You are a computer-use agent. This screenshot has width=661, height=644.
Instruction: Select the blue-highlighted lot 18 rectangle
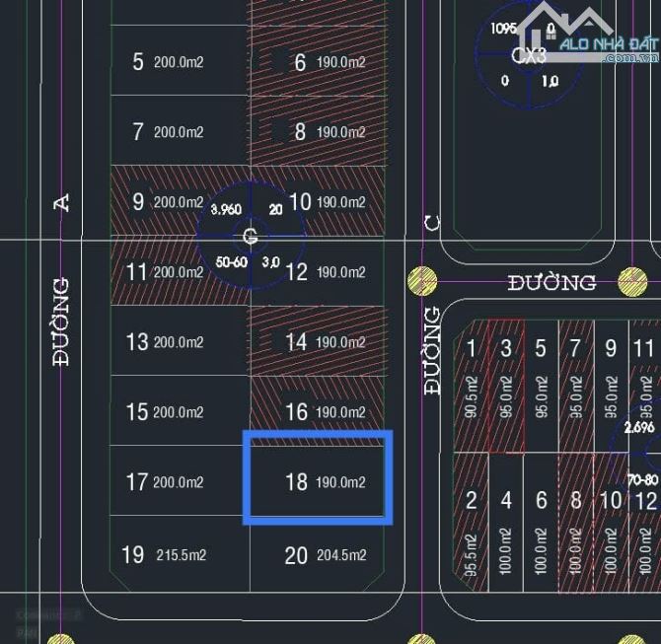pos(318,476)
